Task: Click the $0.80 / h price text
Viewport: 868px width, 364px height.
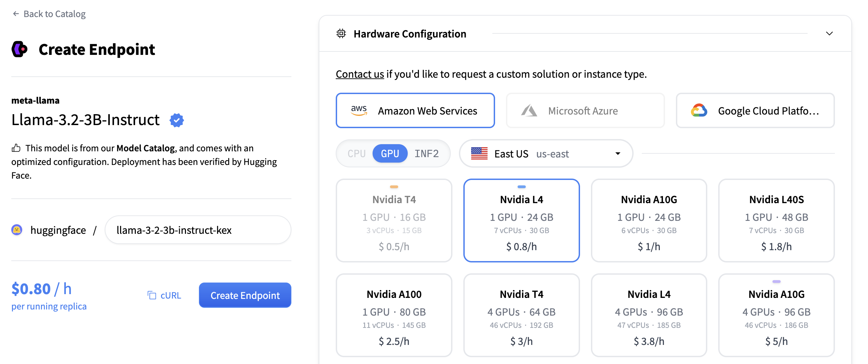Action: (x=42, y=289)
